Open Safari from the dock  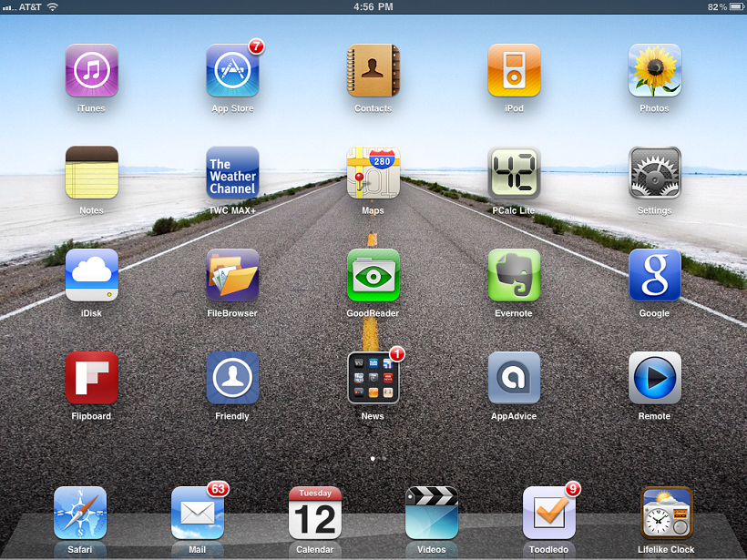[80, 513]
